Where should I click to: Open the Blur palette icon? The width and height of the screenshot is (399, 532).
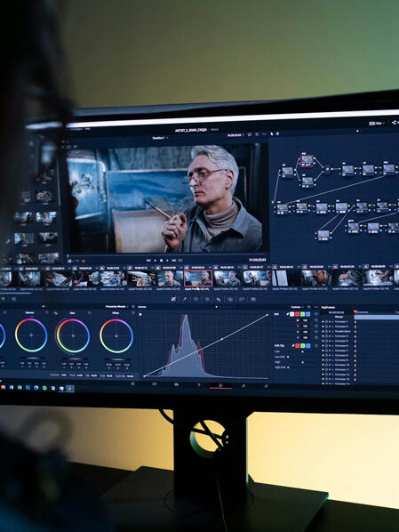219,299
